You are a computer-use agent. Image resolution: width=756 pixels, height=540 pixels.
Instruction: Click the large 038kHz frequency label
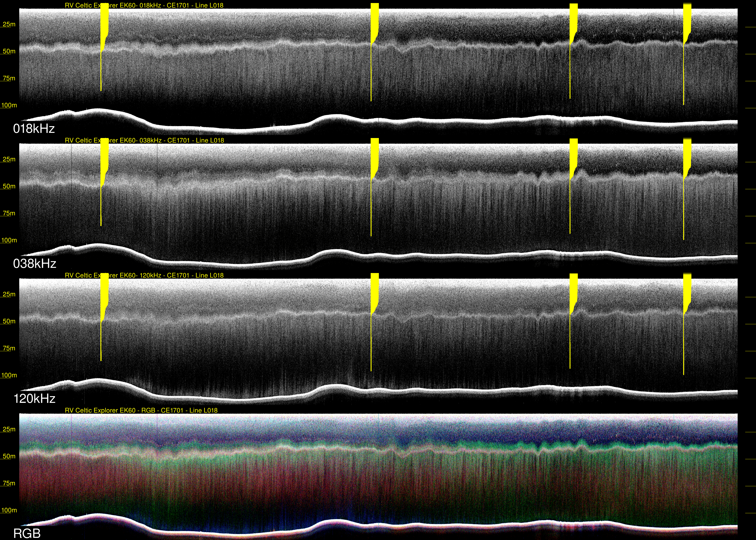35,264
